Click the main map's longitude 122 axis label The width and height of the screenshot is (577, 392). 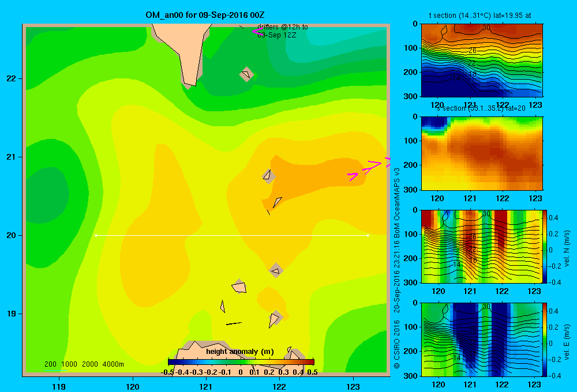279,386
